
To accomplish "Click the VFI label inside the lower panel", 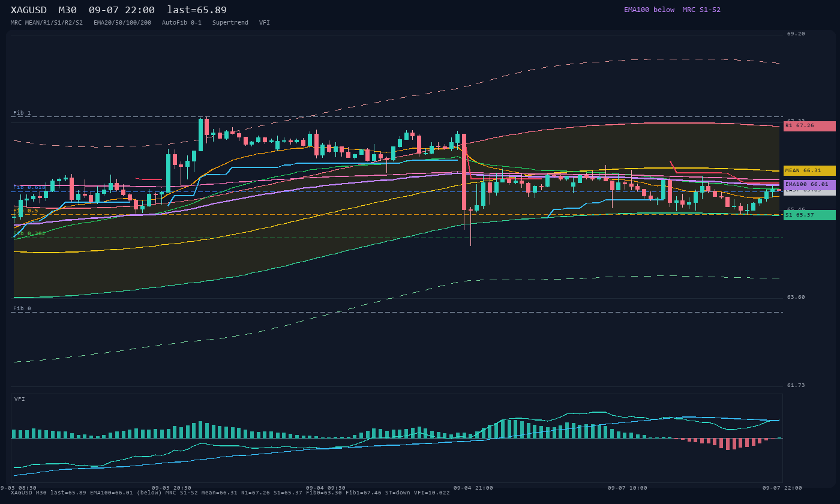I will coord(20,399).
